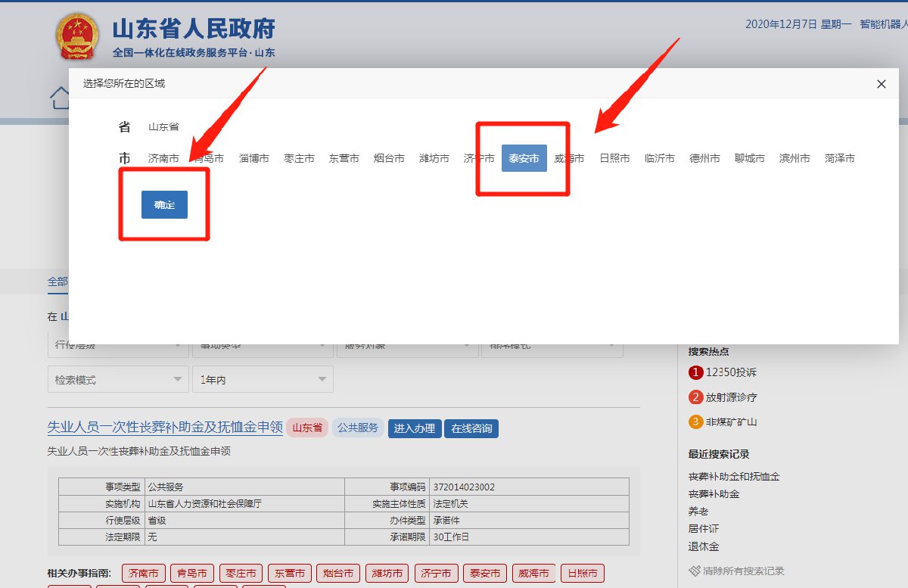Open 日照市 related service guide link
This screenshot has width=908, height=588.
tap(583, 574)
